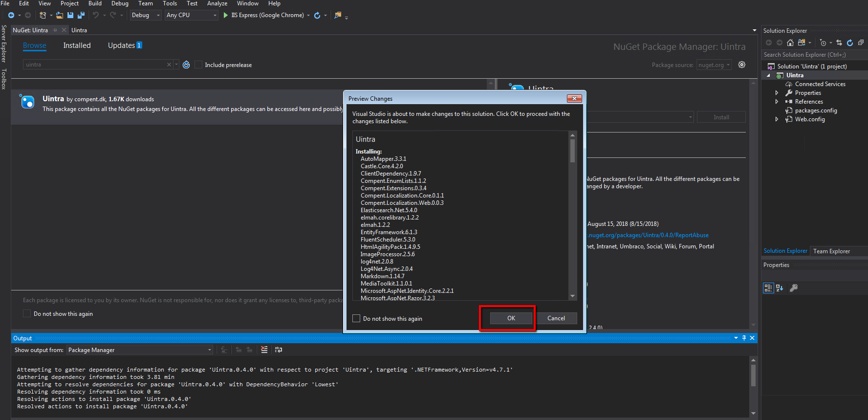
Task: Open the Project menu
Action: 69,3
